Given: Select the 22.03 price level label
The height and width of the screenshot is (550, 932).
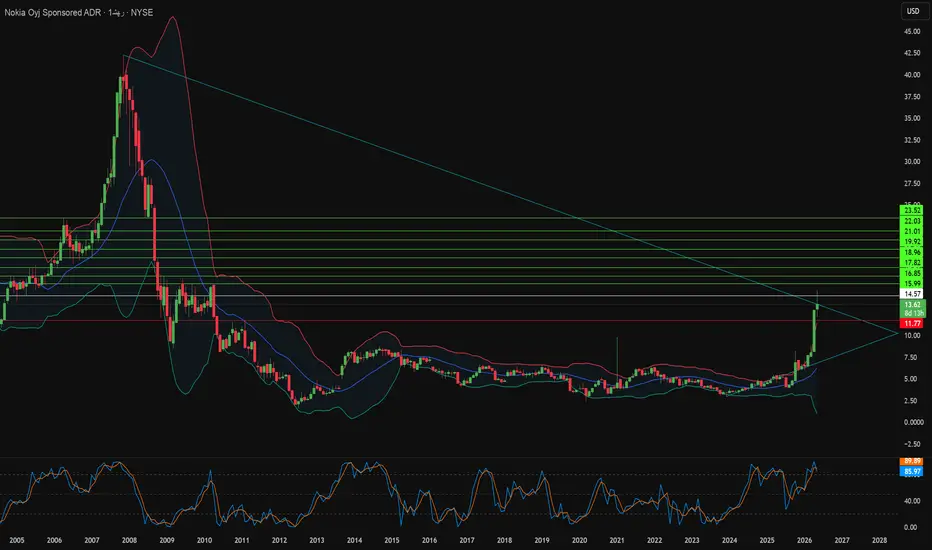Looking at the screenshot, I should (x=912, y=221).
